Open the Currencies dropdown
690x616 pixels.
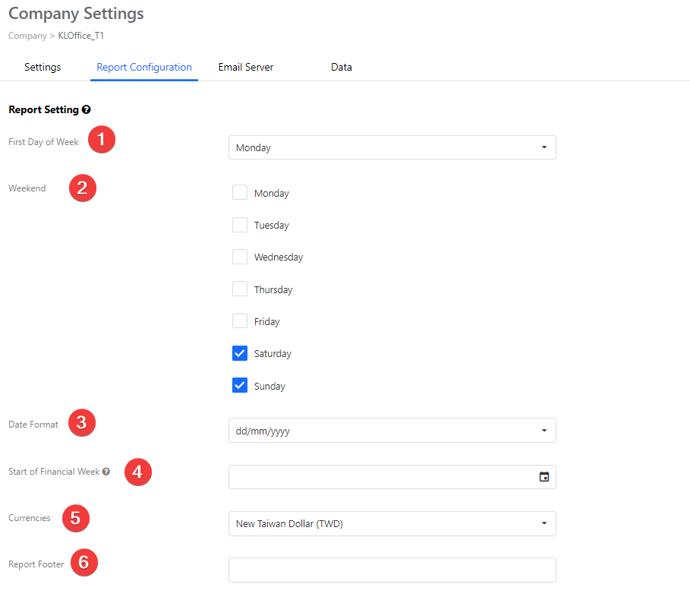(392, 523)
